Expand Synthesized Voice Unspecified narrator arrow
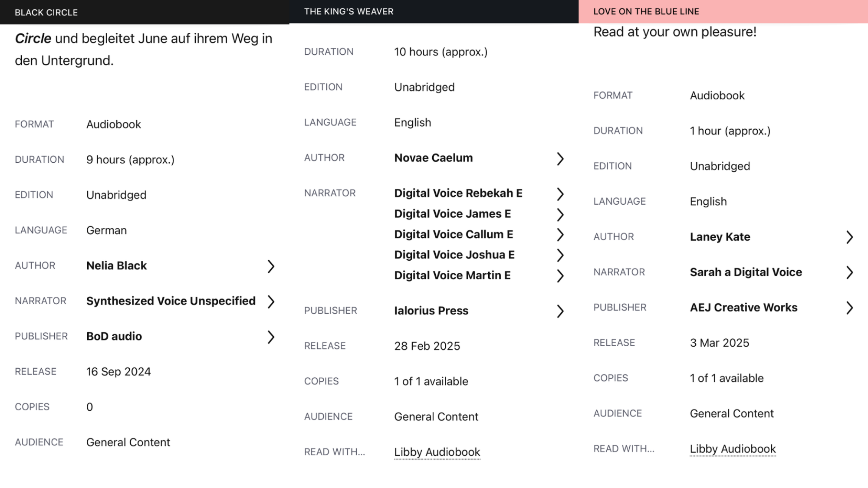The height and width of the screenshot is (488, 868). (x=271, y=301)
